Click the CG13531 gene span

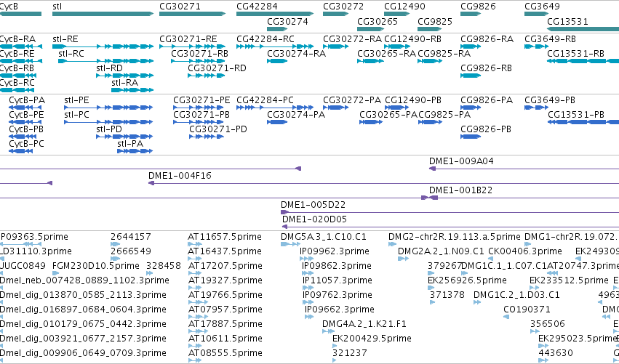583,29
